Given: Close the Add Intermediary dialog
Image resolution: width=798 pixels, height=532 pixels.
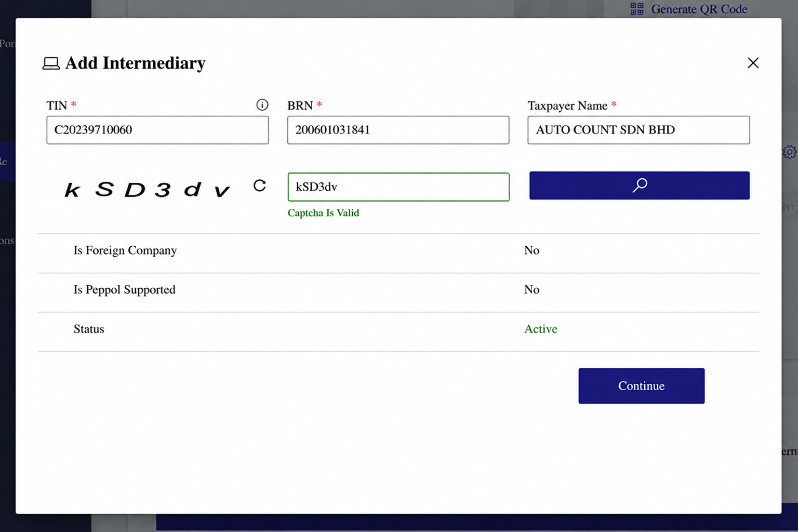Looking at the screenshot, I should (753, 63).
